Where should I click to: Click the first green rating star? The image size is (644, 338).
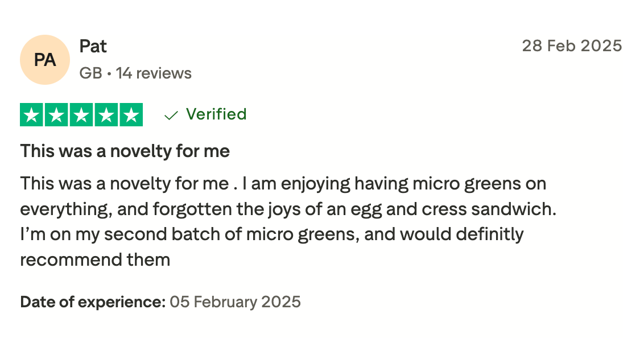pyautogui.click(x=32, y=115)
